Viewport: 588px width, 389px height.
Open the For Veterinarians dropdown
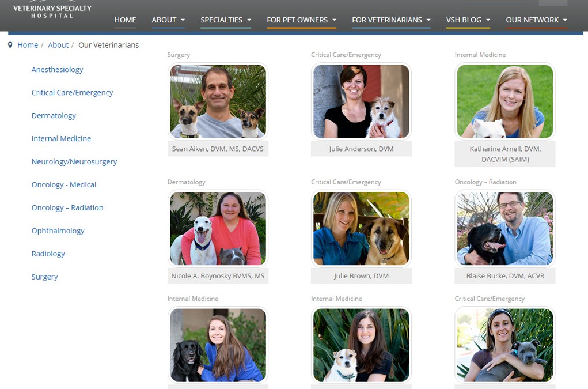391,20
